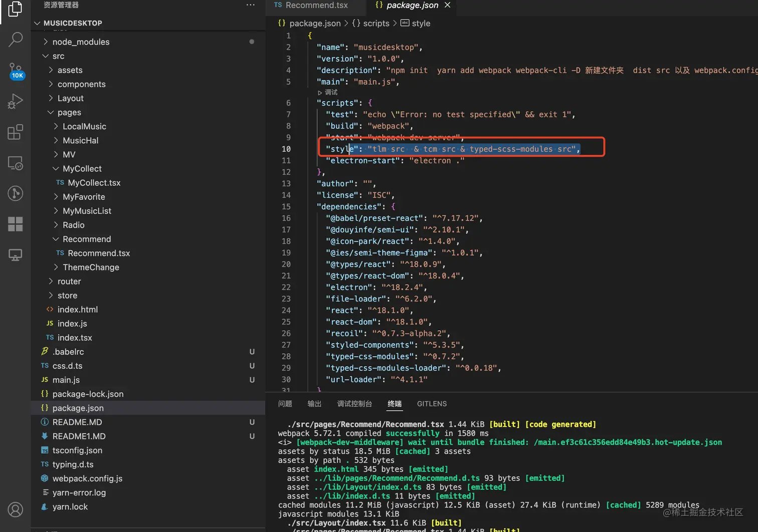Expand the store folder
The image size is (758, 532).
[148, 296]
